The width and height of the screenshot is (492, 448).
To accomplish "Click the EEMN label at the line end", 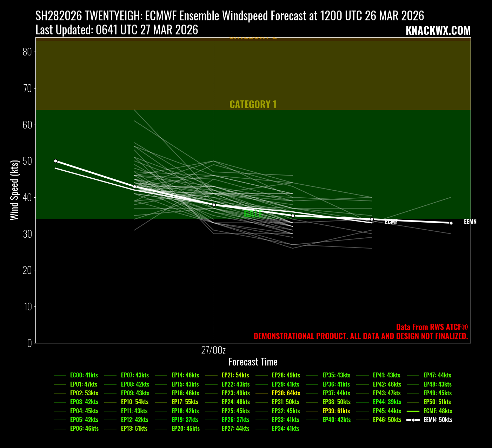I will click(470, 222).
